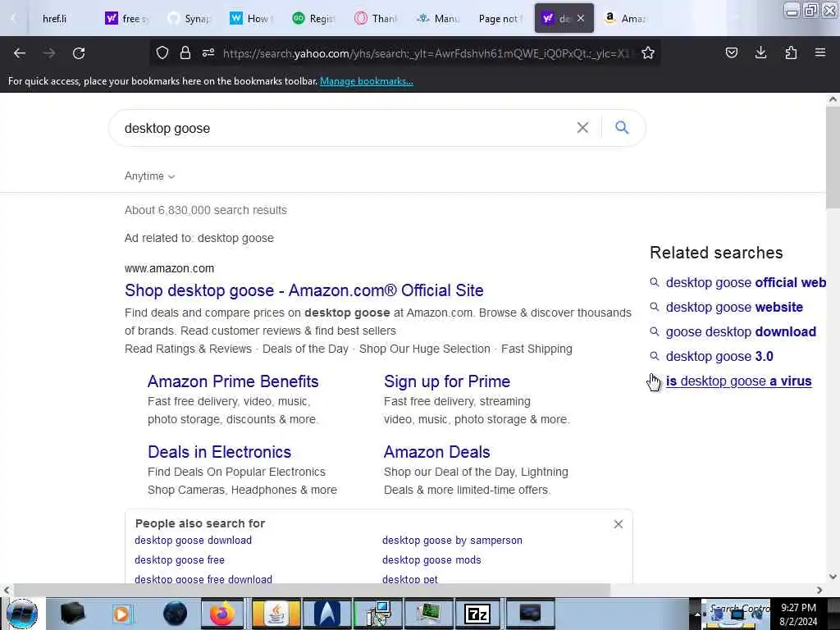The height and width of the screenshot is (630, 840).
Task: Click the 'desktop goose' search input field
Action: click(x=343, y=128)
